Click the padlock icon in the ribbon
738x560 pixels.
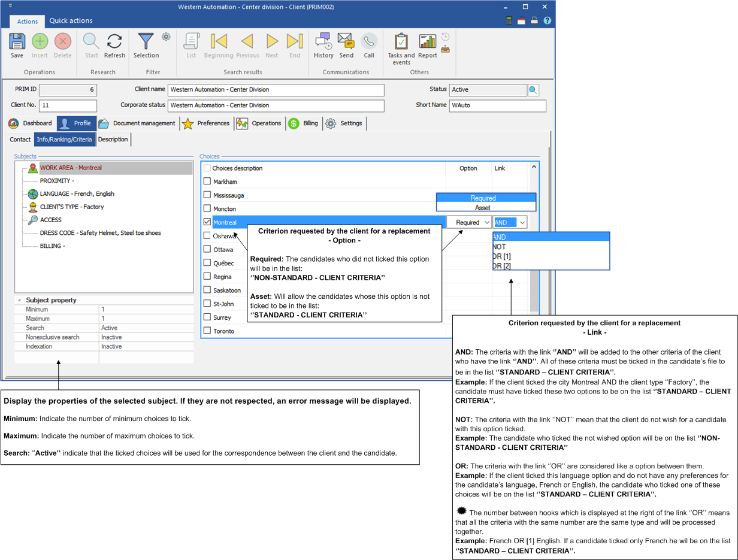coord(534,21)
